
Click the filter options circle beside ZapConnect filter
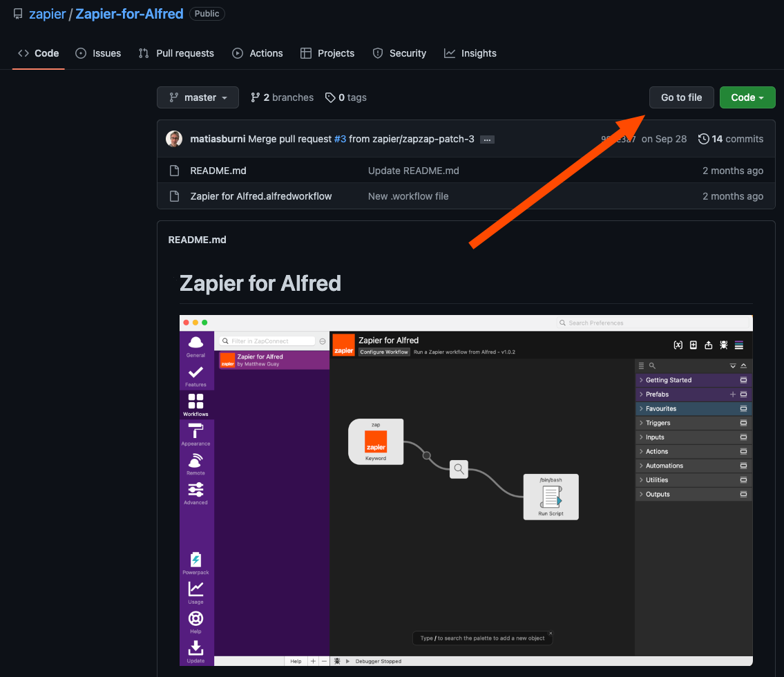(323, 341)
